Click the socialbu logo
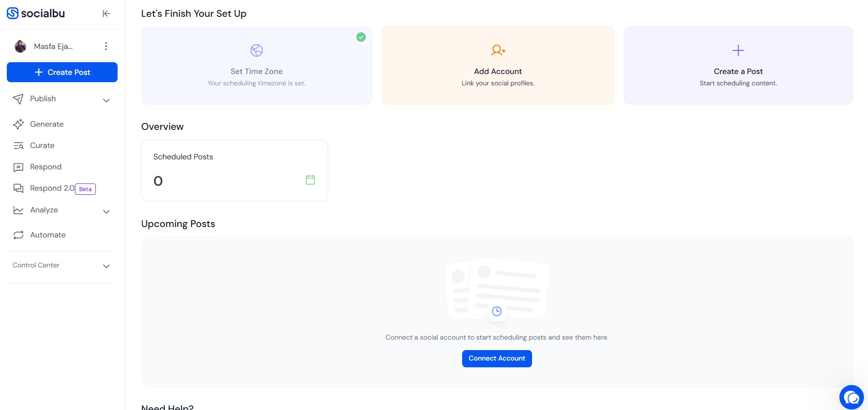 (x=35, y=13)
